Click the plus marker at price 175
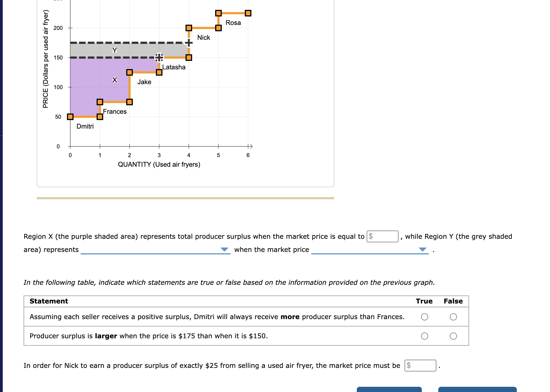 (189, 43)
